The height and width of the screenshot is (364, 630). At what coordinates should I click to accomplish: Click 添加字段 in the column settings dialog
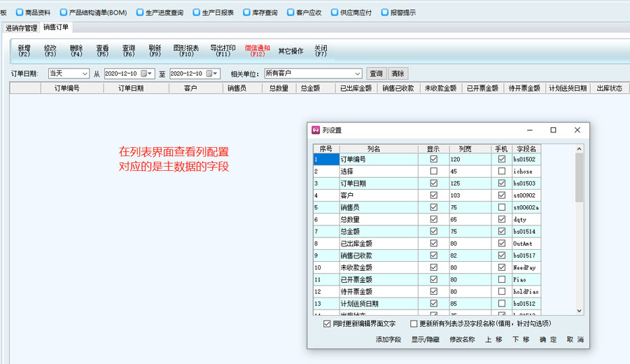388,339
